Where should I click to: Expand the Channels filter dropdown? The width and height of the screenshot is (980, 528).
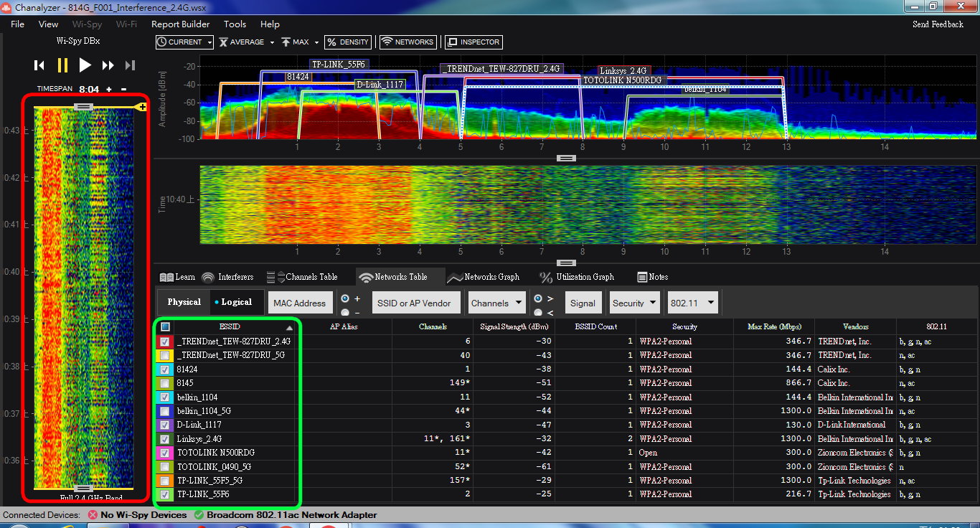coord(496,303)
